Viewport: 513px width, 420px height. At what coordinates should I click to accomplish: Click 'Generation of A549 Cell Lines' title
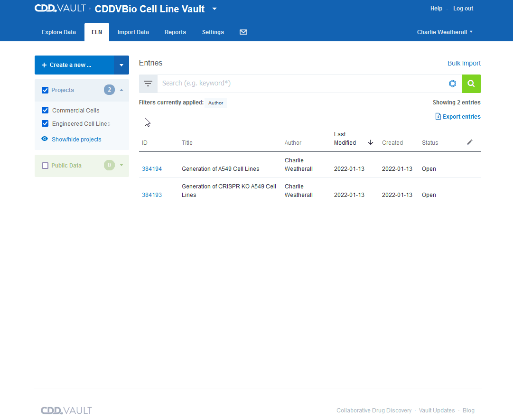click(x=221, y=169)
